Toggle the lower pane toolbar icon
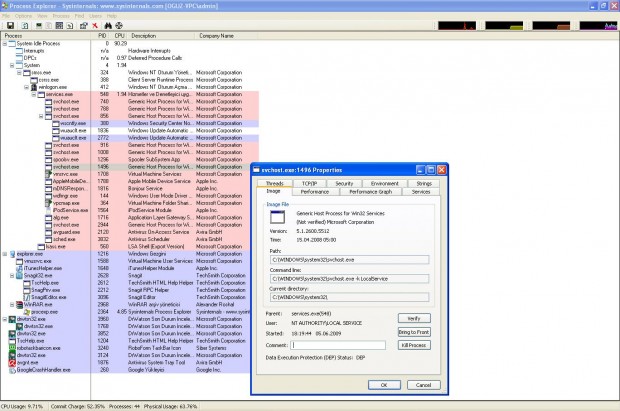The width and height of the screenshot is (620, 411). point(59,26)
